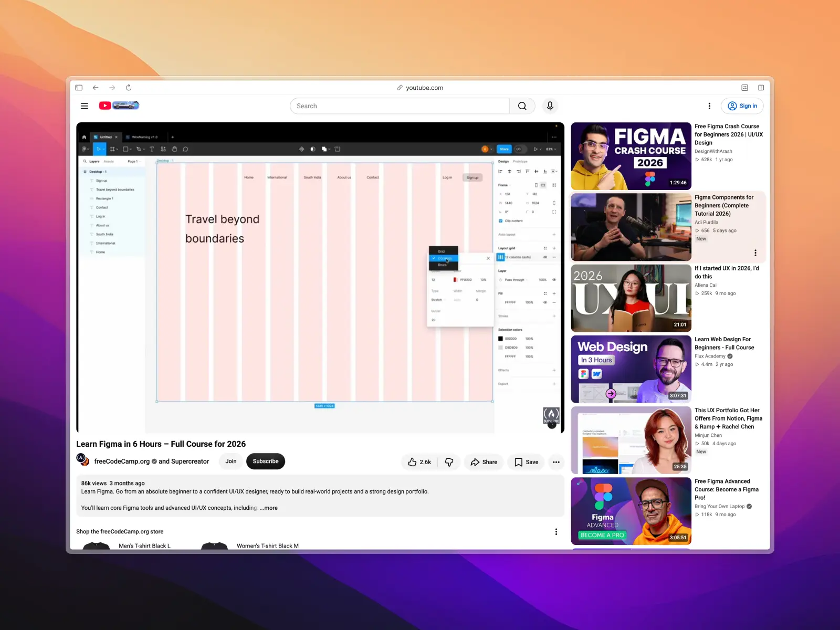Go forward with browser forward arrow
This screenshot has height=630, width=840.
112,88
